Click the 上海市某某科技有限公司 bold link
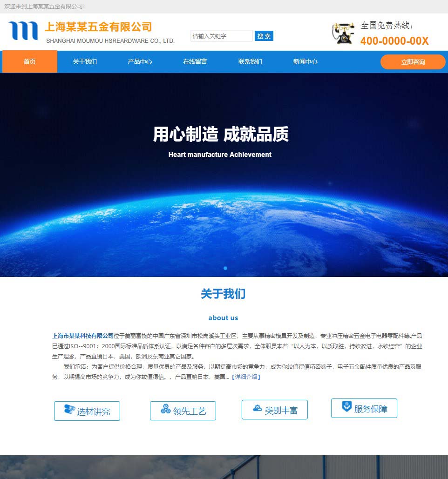This screenshot has height=479, width=448. pos(83,336)
